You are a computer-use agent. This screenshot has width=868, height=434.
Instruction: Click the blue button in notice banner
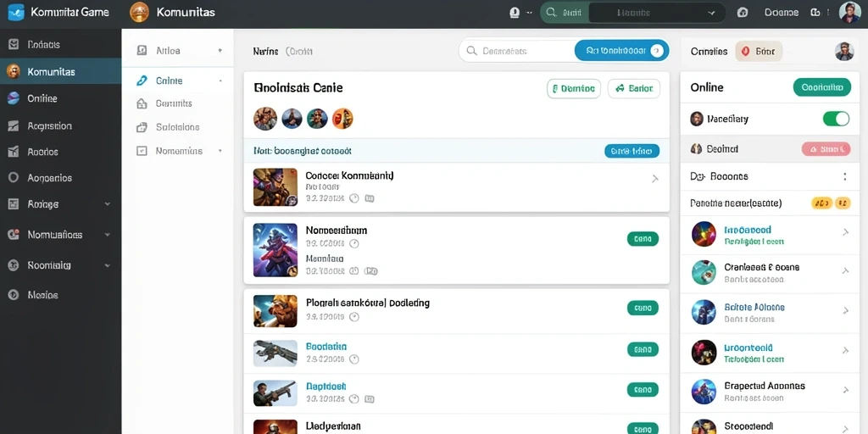[632, 151]
